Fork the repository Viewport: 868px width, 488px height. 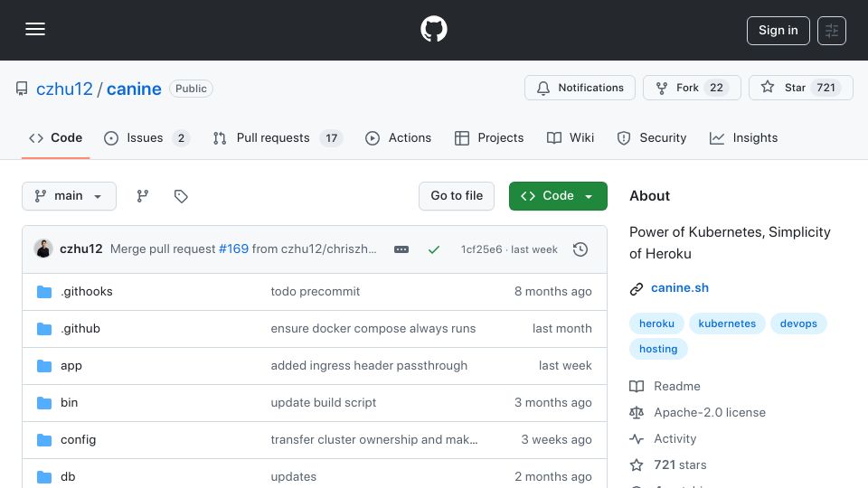click(692, 88)
